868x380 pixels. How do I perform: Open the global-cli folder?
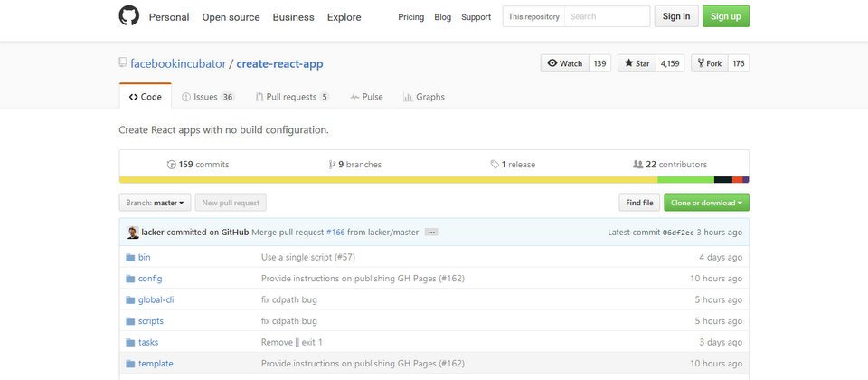tap(156, 299)
